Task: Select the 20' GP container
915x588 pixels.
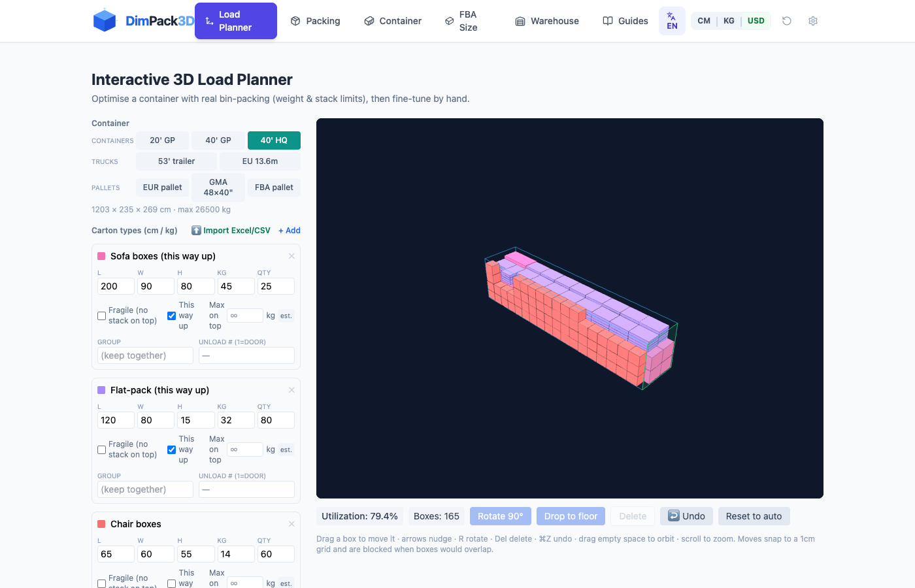Action: point(162,140)
